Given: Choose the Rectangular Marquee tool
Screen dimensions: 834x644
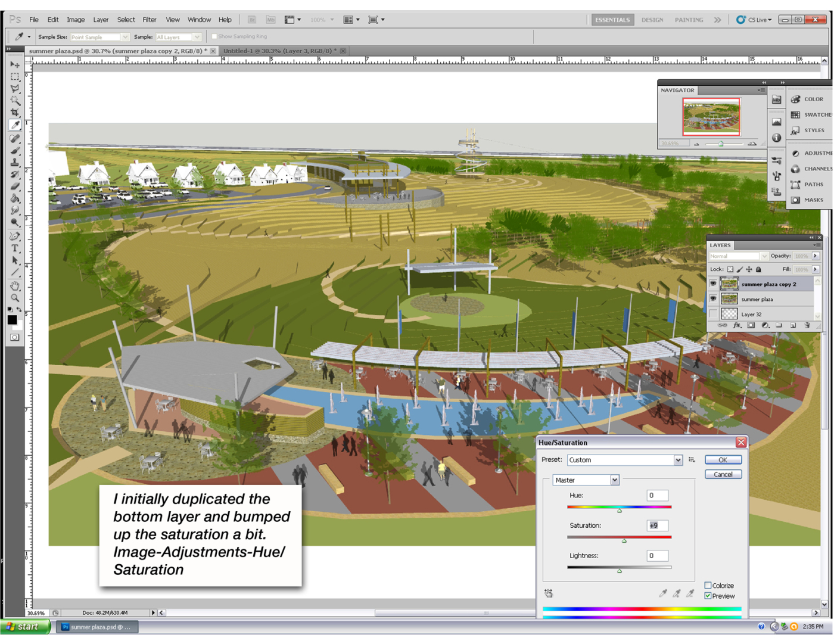Looking at the screenshot, I should point(15,77).
